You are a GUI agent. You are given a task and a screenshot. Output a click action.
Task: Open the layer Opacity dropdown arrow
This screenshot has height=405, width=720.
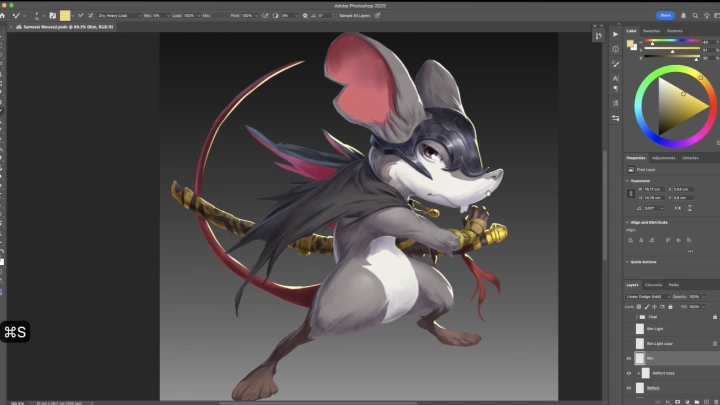703,297
